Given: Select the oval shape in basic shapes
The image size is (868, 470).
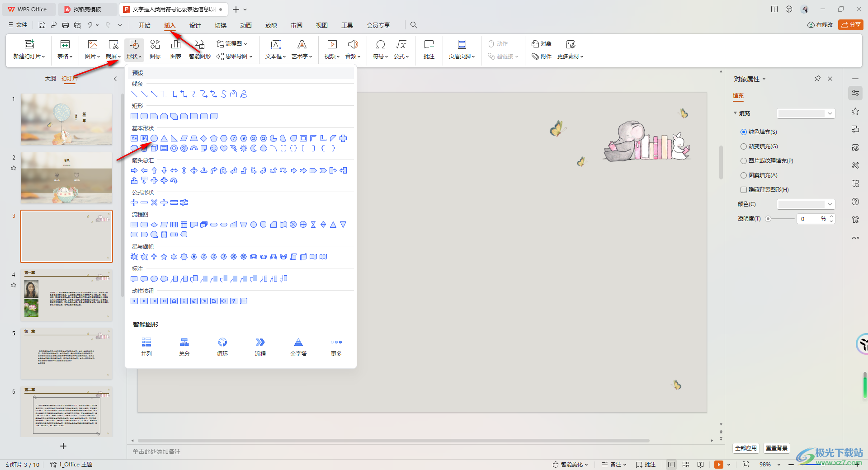Looking at the screenshot, I should point(154,138).
